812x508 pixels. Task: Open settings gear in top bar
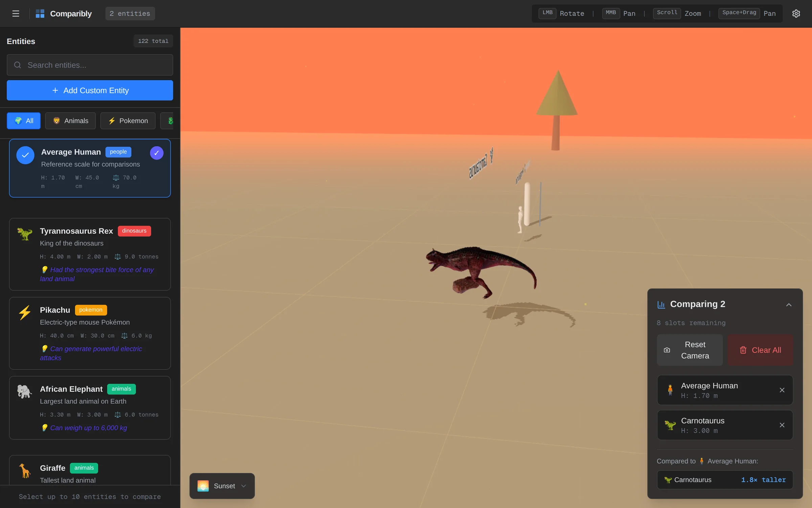[796, 14]
